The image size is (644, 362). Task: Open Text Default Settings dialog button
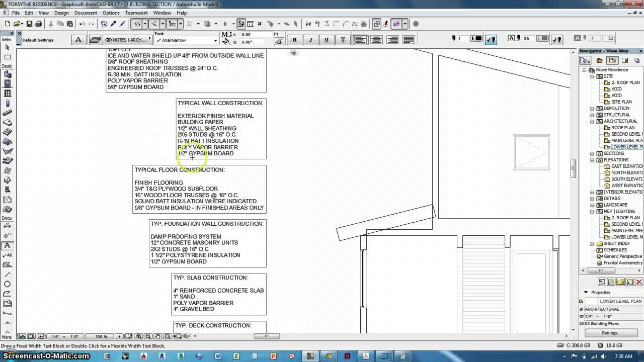pyautogui.click(x=78, y=40)
